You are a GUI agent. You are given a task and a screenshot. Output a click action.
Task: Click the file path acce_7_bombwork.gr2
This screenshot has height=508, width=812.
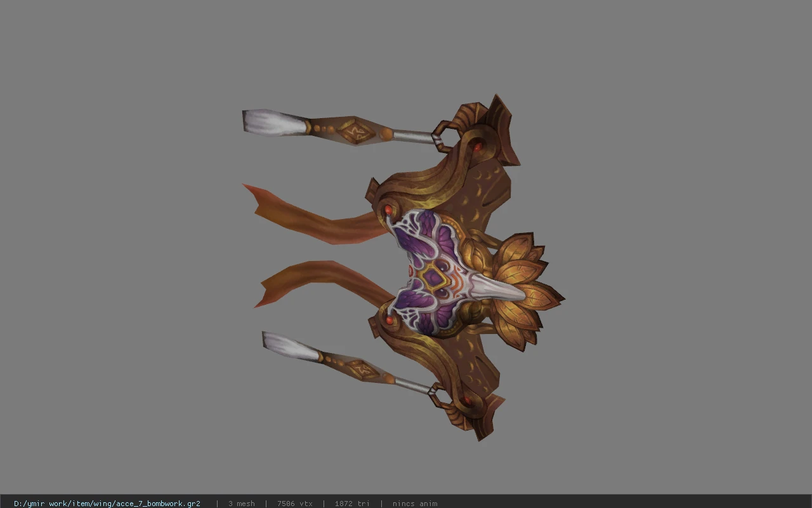[x=107, y=504]
